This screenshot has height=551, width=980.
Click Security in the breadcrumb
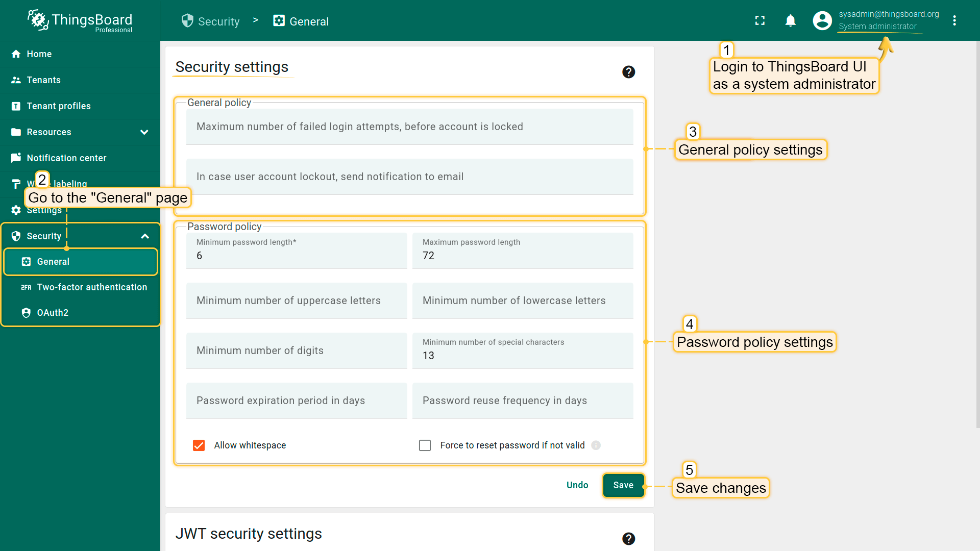click(218, 21)
